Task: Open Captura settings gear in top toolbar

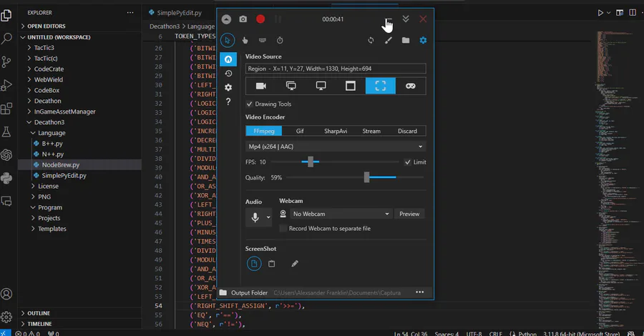Action: [x=423, y=40]
